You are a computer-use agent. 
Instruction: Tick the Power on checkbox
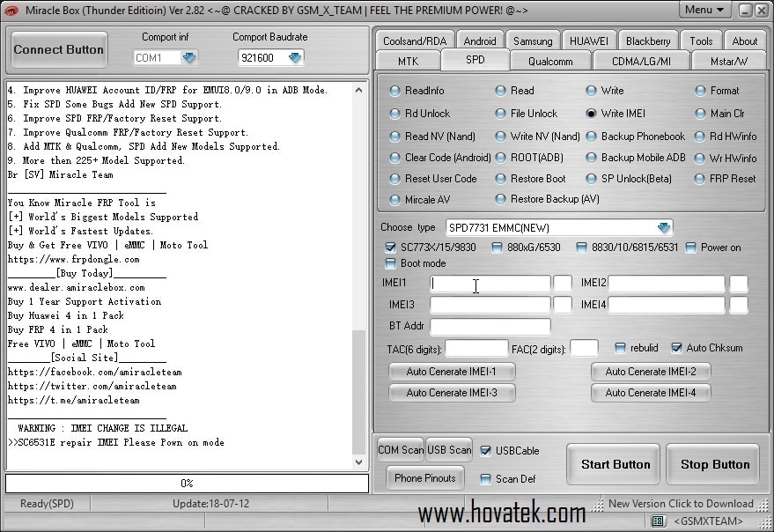pos(690,248)
